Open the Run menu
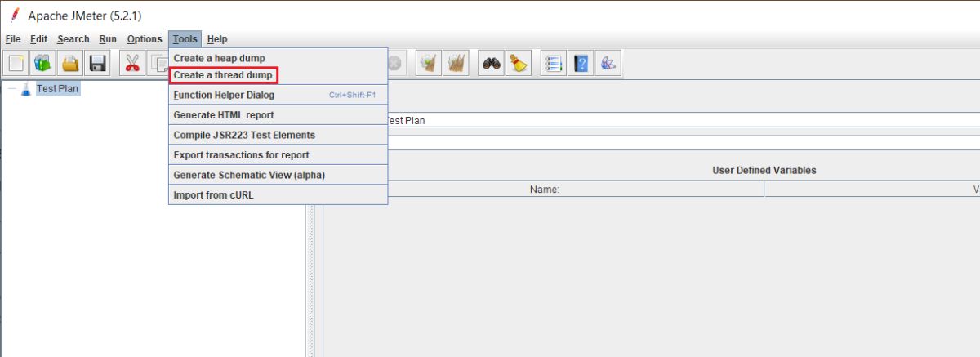 click(108, 38)
